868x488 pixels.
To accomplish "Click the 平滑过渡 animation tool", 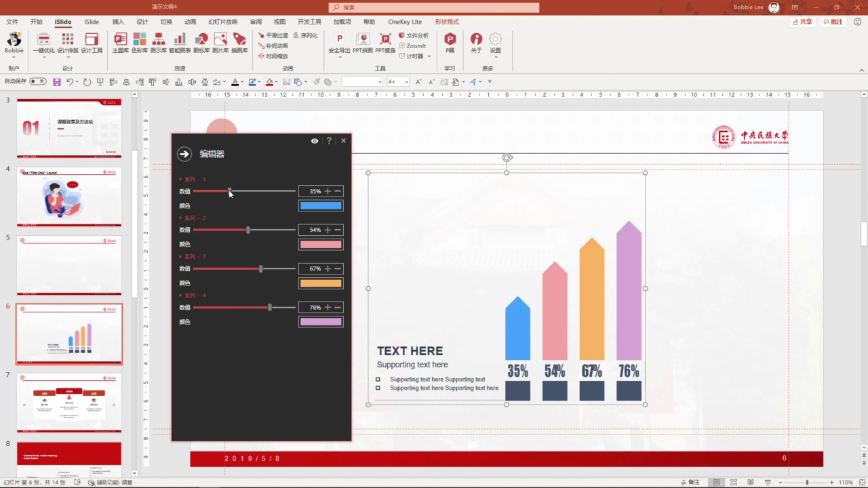I will 273,35.
